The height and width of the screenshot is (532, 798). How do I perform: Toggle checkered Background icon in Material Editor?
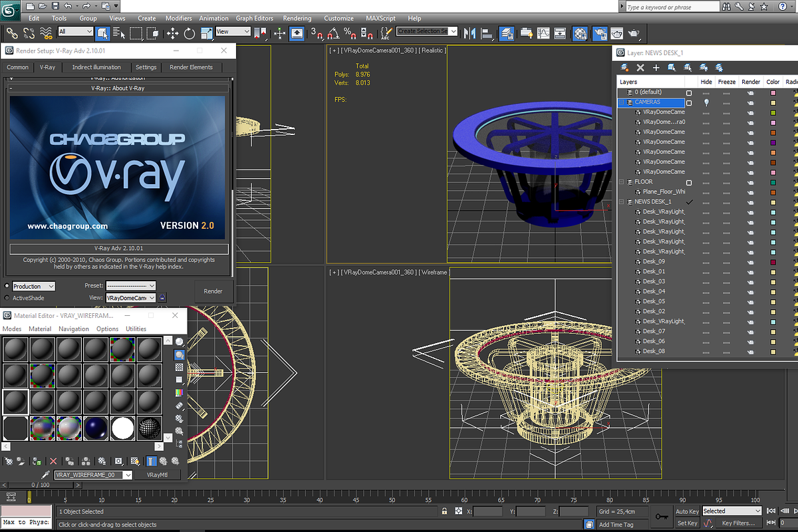(x=180, y=367)
